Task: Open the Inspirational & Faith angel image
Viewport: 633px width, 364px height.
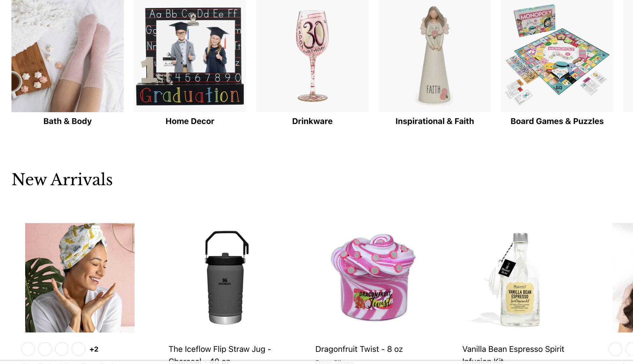Action: (x=435, y=56)
